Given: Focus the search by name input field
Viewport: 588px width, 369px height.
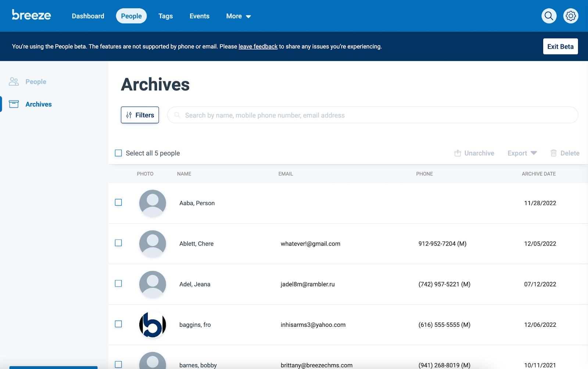Looking at the screenshot, I should pyautogui.click(x=373, y=115).
